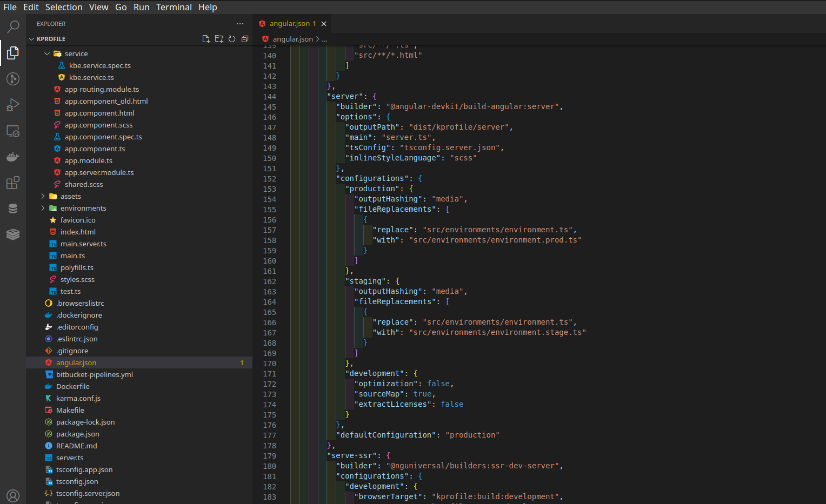Open the Source Control view
Viewport: 826px width, 504px height.
click(x=13, y=79)
